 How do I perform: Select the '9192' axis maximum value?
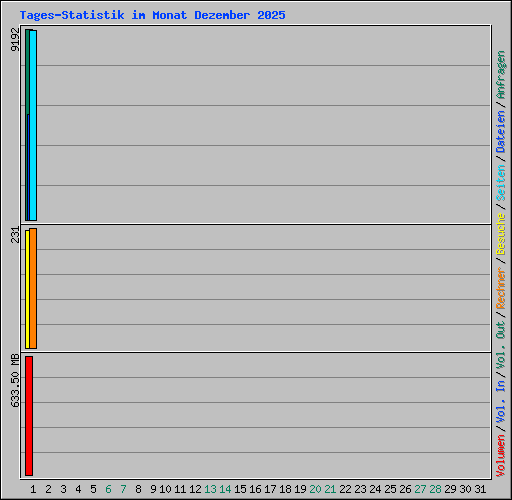15,39
